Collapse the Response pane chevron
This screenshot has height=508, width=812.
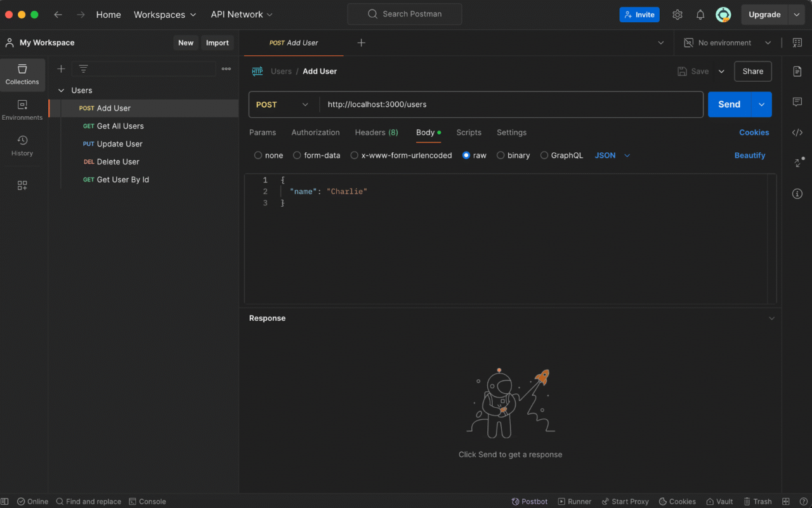771,318
